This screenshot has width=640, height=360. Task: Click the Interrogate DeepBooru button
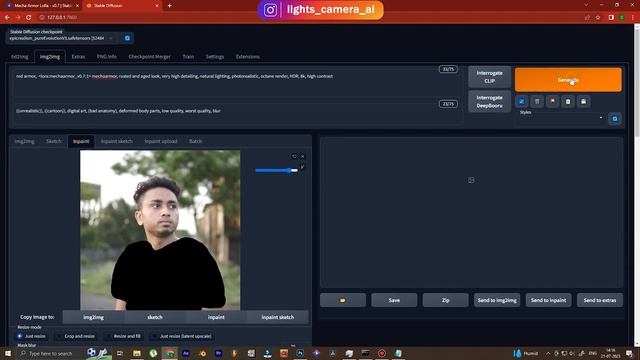point(489,101)
